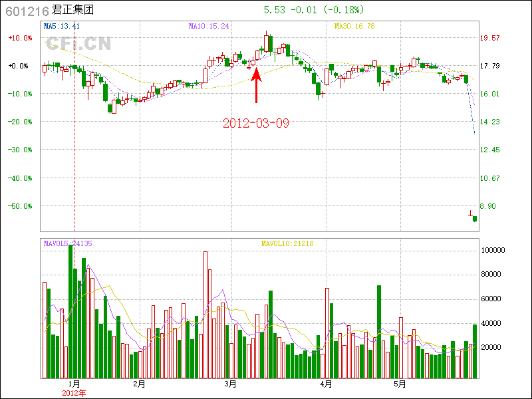Screen dimensions: 532x399
Task: Click the 3月 month label
Action: tap(231, 384)
